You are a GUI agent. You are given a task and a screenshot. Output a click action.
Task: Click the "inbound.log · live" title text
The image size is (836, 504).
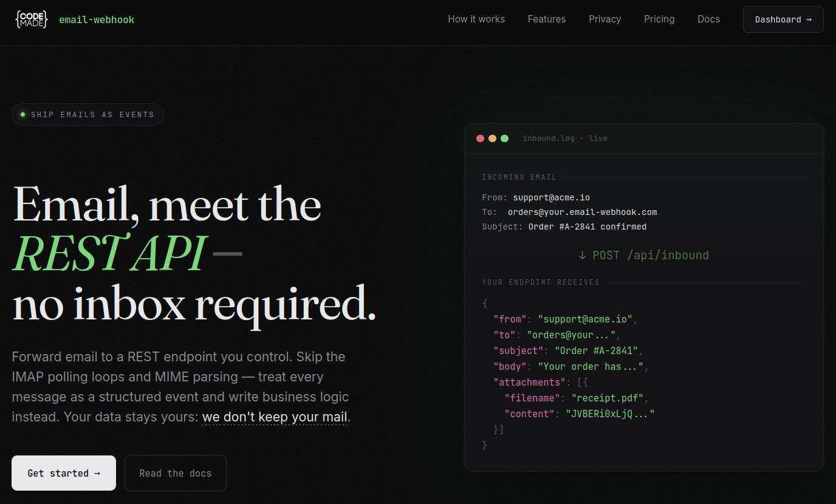click(x=565, y=138)
